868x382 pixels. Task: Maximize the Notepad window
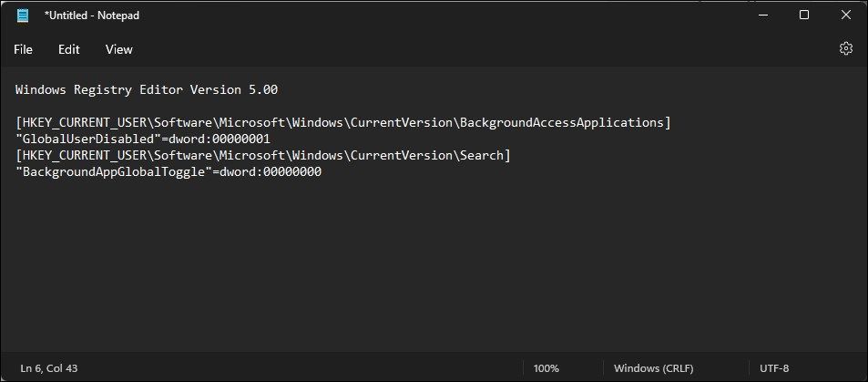tap(804, 15)
